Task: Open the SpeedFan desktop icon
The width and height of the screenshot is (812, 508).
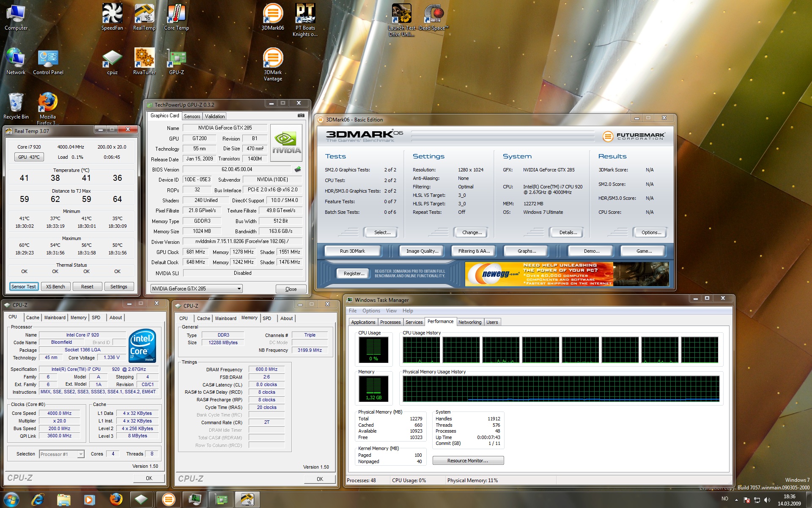Action: coord(112,17)
